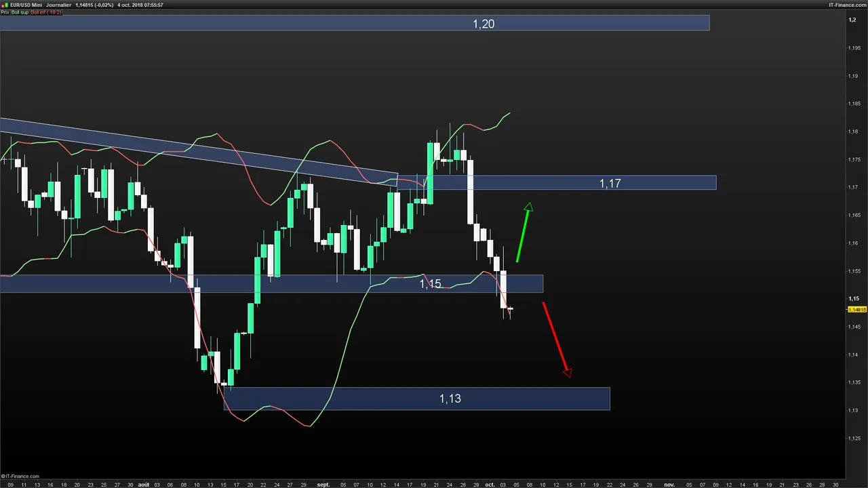Click the candlestick chart icon beside EUR/USD Mini
The image size is (868, 488).
[x=5, y=5]
